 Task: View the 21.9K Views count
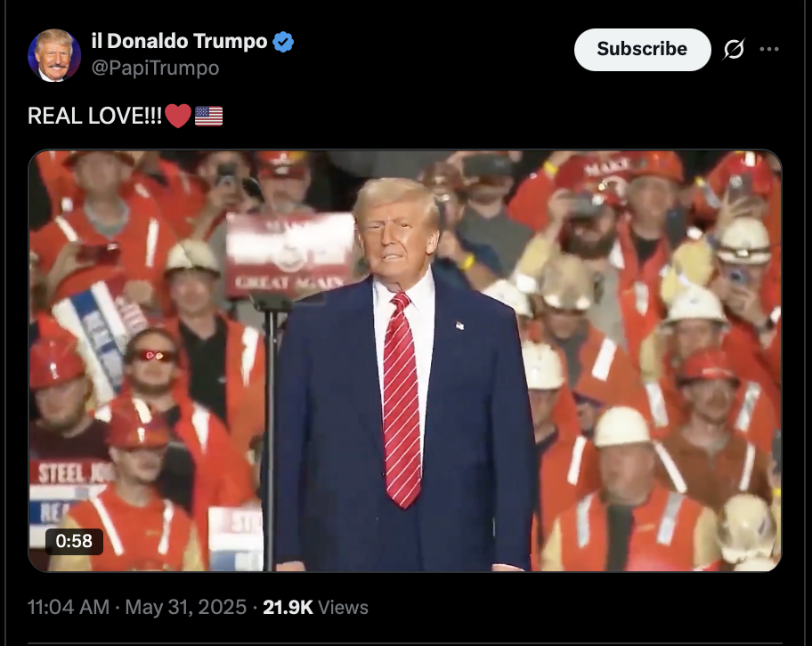(x=315, y=607)
